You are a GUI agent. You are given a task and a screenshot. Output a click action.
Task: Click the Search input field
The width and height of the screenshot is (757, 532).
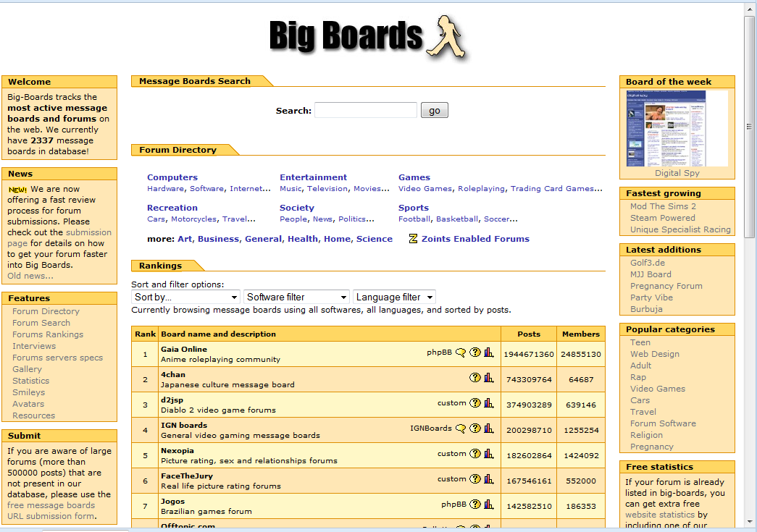tap(366, 111)
